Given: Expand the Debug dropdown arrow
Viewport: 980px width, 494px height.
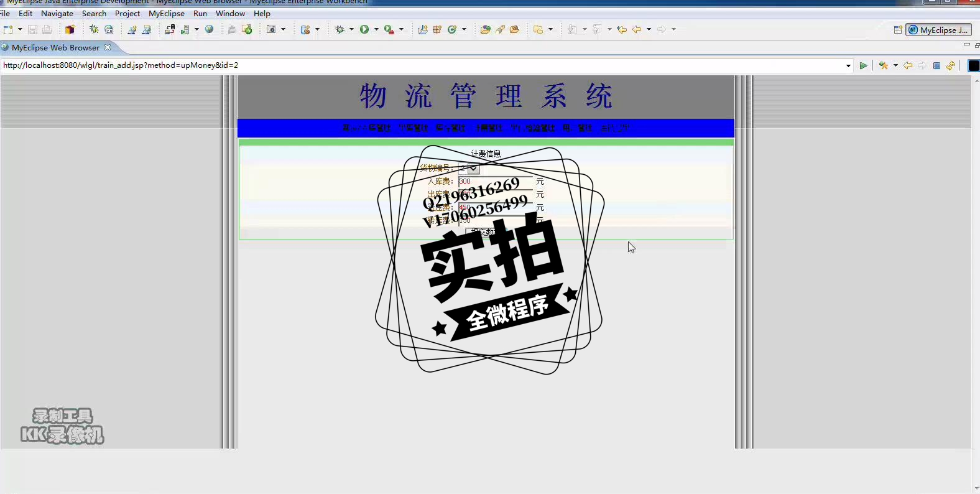Looking at the screenshot, I should point(351,29).
